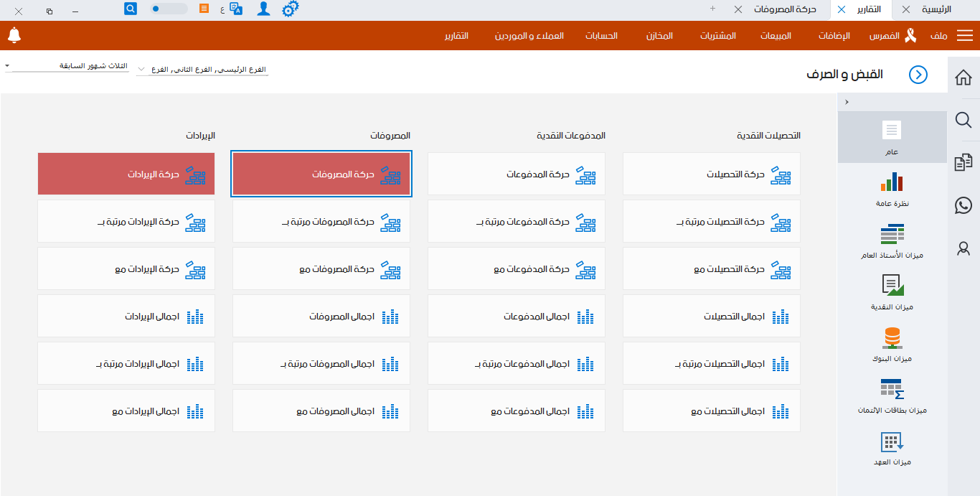
Task: Click the blue back arrow beside القبض و الصرف
Action: (x=918, y=75)
